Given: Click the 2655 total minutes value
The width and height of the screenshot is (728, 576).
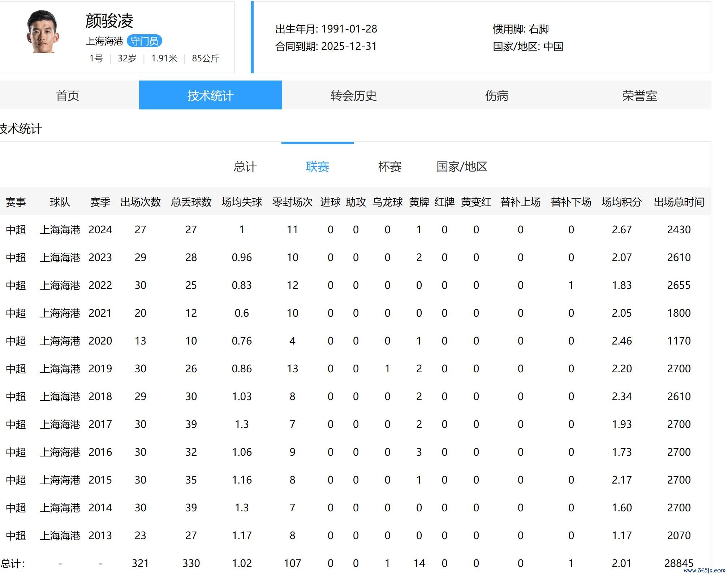Looking at the screenshot, I should 679,285.
